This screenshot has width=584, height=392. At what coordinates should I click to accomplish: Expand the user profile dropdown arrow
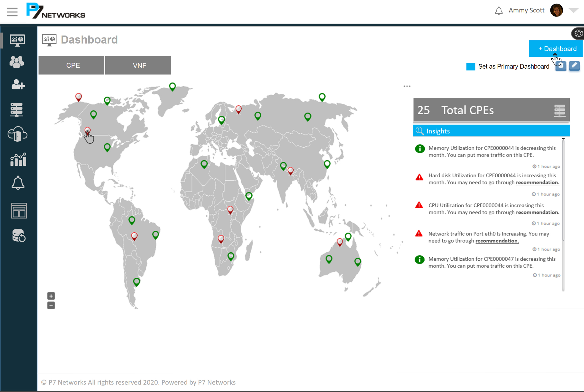pyautogui.click(x=573, y=10)
